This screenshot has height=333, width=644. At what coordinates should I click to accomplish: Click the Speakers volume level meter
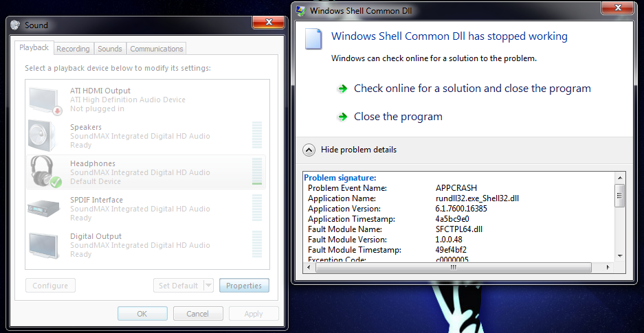[257, 135]
